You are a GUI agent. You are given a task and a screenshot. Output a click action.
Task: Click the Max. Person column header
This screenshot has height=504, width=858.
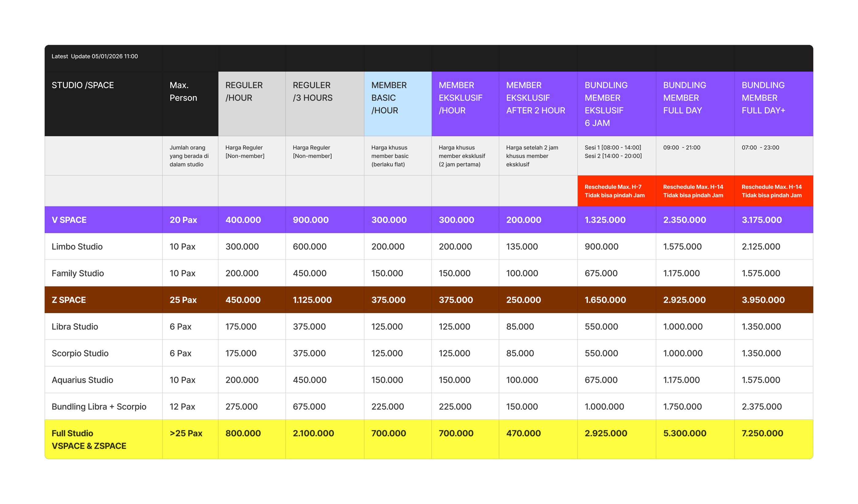coord(183,91)
